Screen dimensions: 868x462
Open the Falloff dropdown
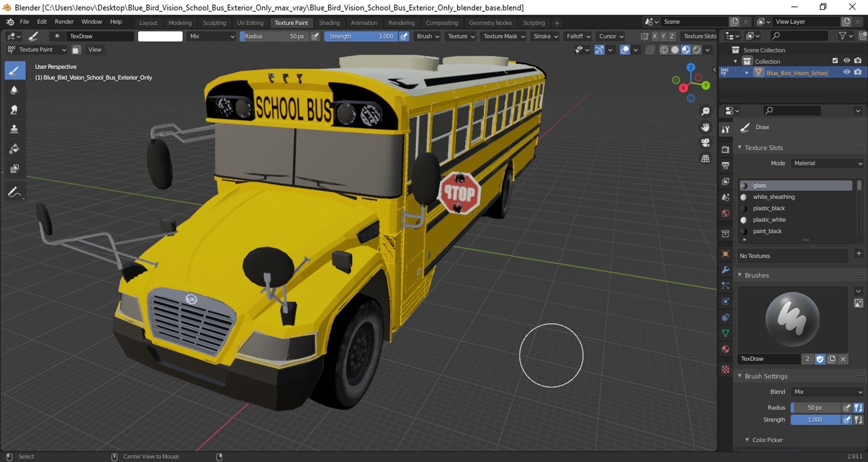578,36
